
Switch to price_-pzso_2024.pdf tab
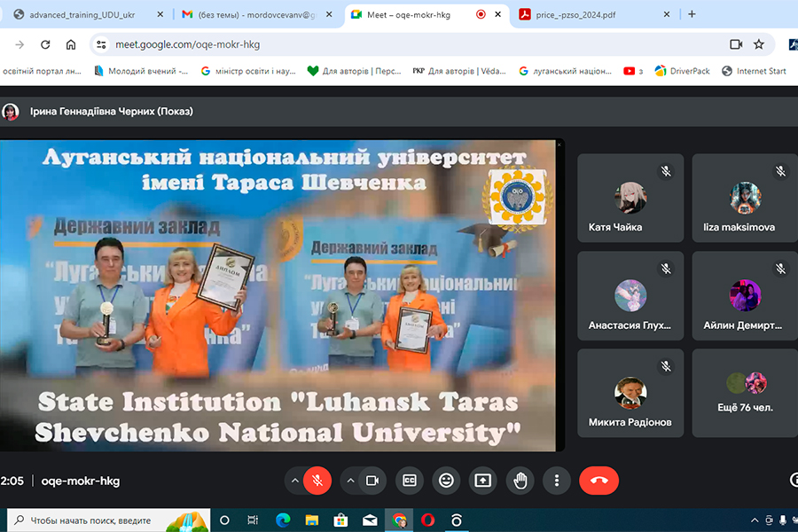575,15
